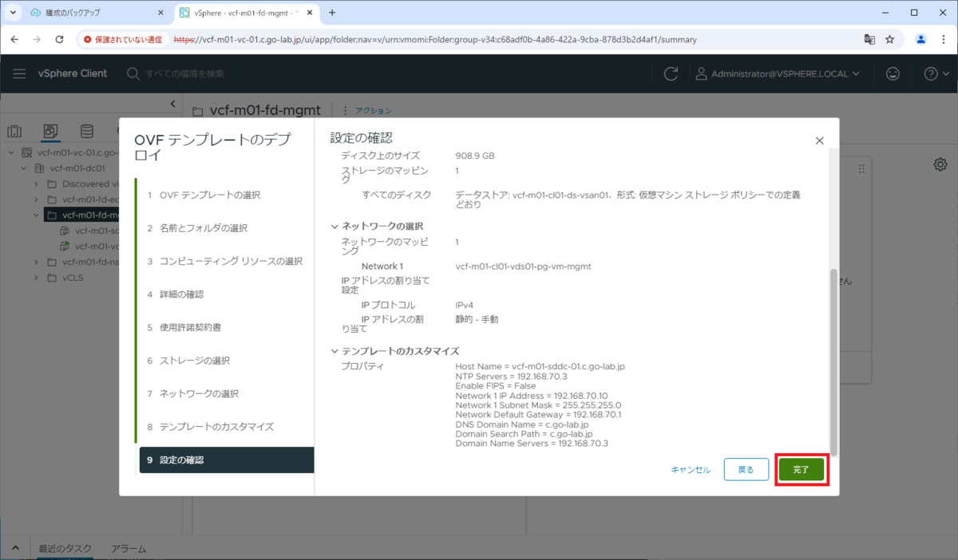This screenshot has height=560, width=958.
Task: Select the Hosts and Clusters inventory icon
Action: 14,132
